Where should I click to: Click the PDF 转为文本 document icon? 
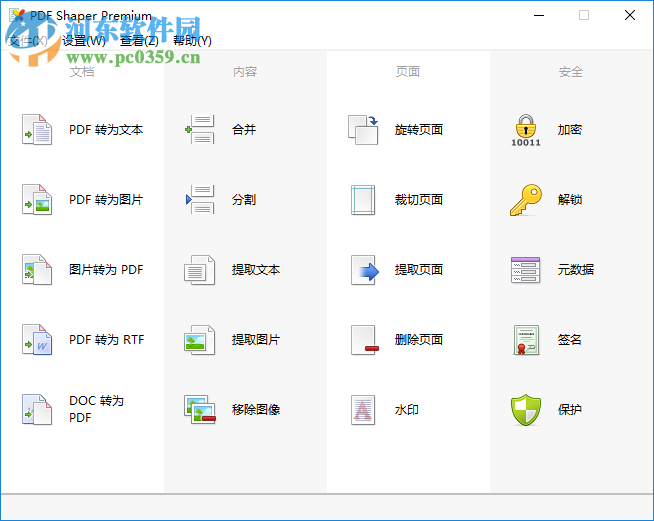[x=37, y=130]
